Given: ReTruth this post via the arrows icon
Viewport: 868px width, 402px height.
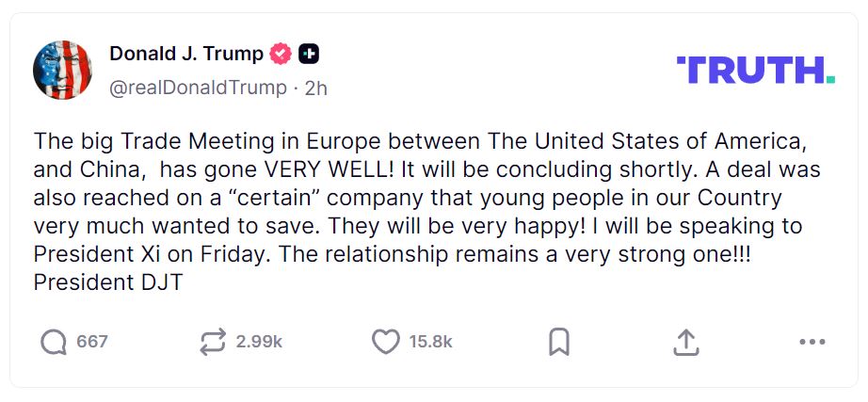Looking at the screenshot, I should point(214,342).
